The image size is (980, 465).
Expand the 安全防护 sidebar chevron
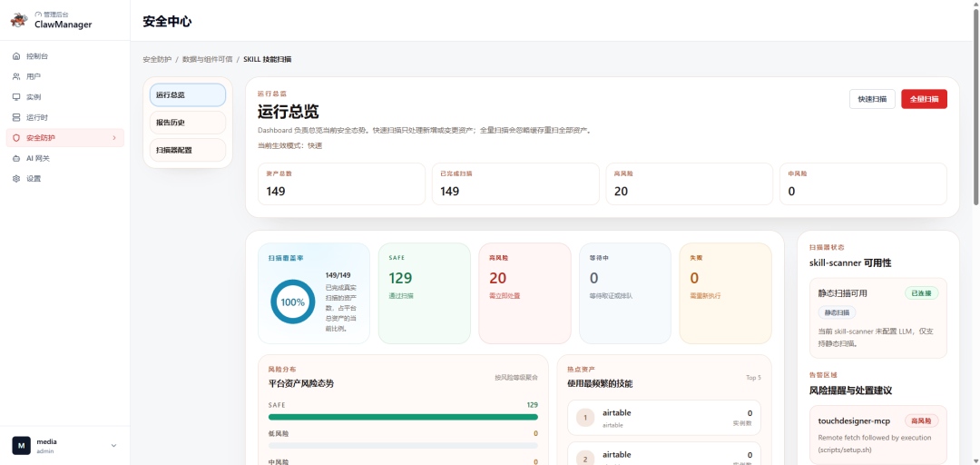click(113, 138)
